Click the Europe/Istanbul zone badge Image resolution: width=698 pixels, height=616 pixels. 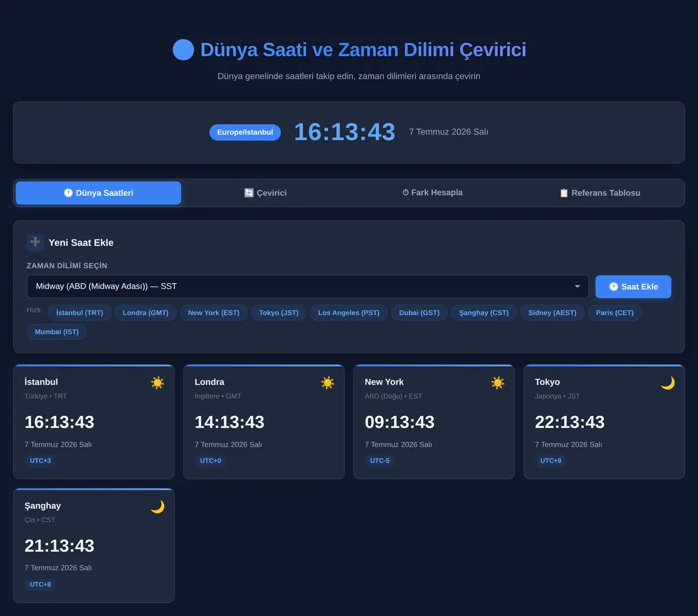tap(245, 133)
